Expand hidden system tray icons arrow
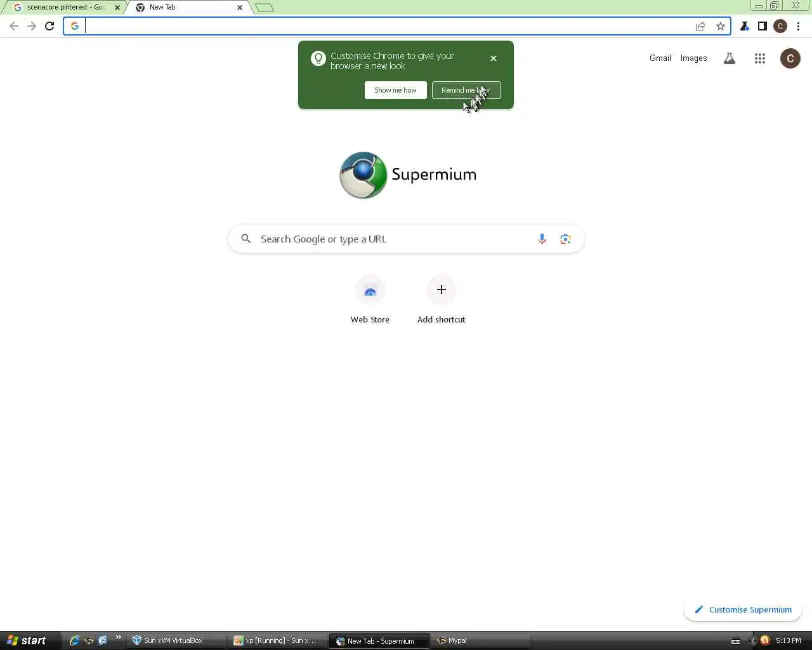 [754, 640]
